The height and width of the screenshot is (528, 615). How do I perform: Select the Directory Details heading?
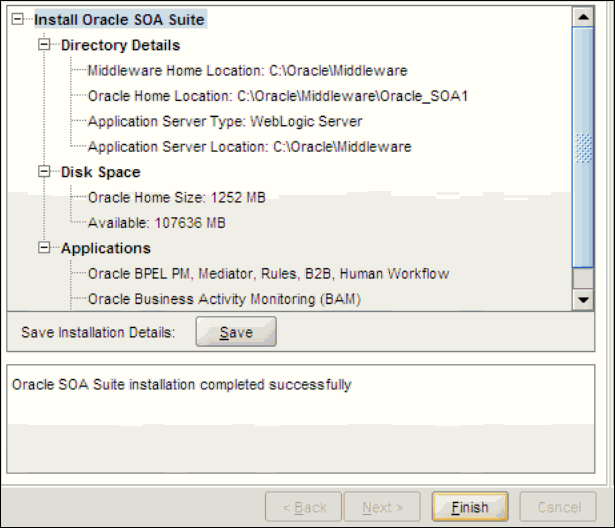pyautogui.click(x=120, y=45)
